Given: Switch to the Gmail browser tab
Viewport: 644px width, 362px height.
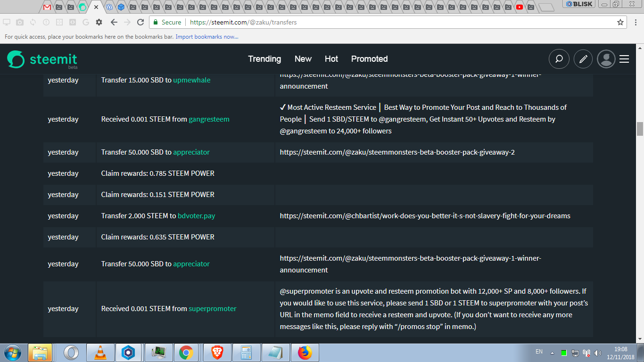Looking at the screenshot, I should point(47,7).
